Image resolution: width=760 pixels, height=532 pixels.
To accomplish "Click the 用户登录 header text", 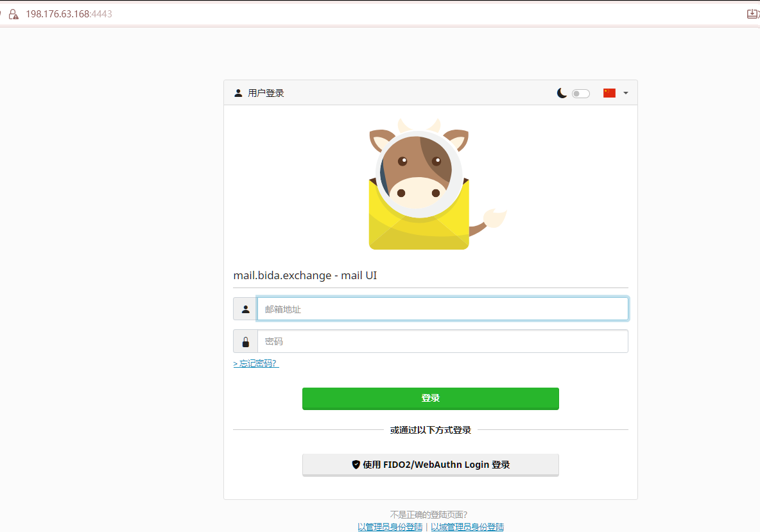I will coord(266,93).
